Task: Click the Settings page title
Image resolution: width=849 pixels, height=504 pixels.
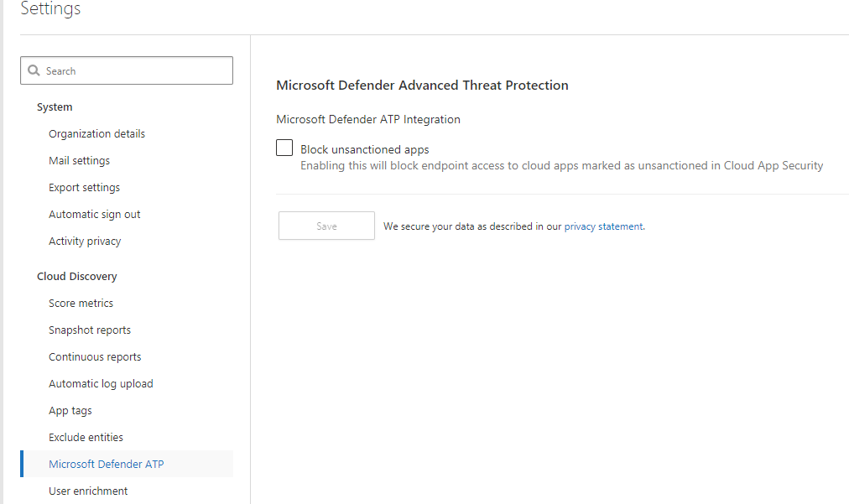Action: [x=50, y=8]
